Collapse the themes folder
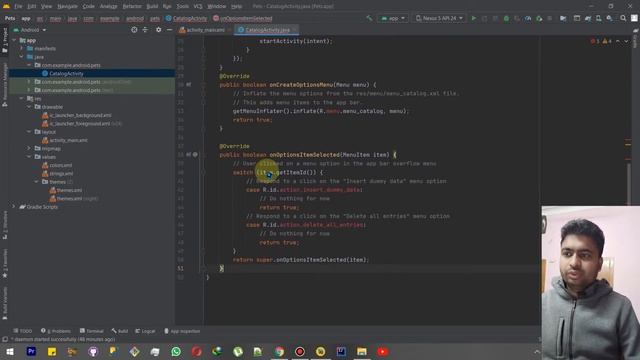Image resolution: width=640 pixels, height=360 pixels. click(36, 182)
